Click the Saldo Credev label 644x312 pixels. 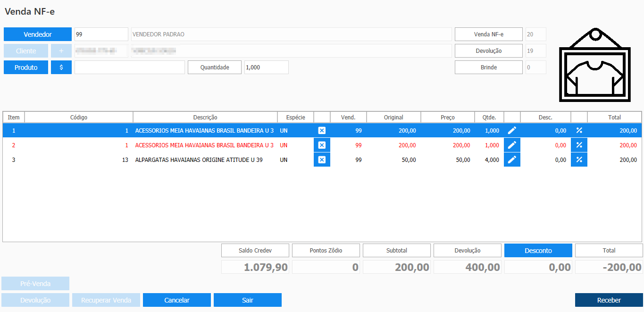coord(255,251)
